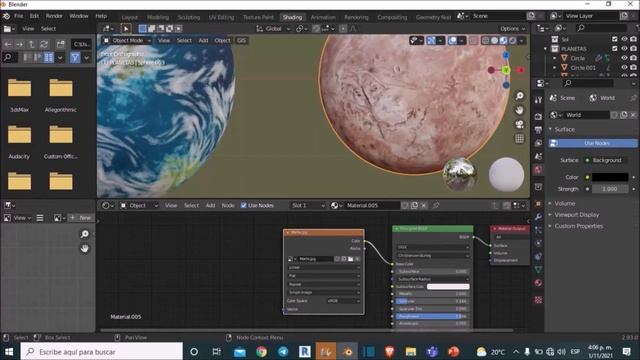Collapse the PLANETAS collection tree

[546, 49]
